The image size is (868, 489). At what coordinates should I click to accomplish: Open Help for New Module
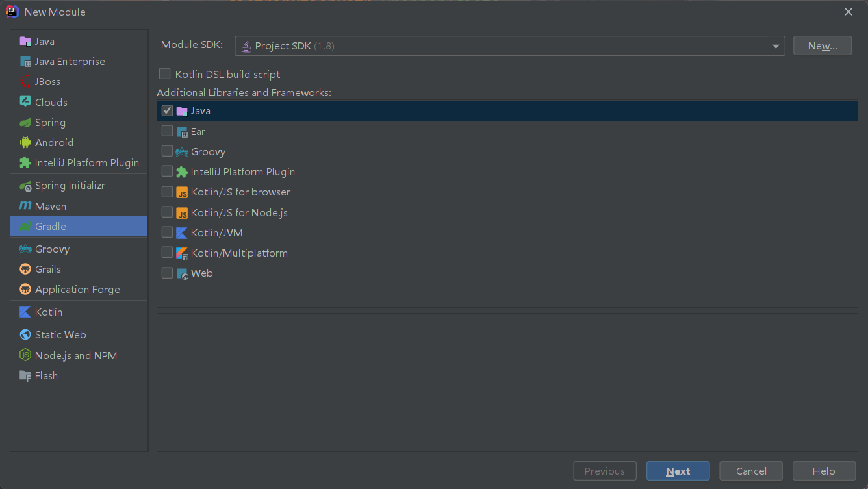824,471
